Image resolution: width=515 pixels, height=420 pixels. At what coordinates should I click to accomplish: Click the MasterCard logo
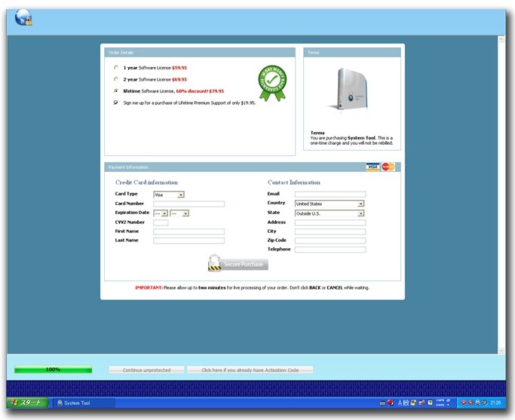click(388, 167)
